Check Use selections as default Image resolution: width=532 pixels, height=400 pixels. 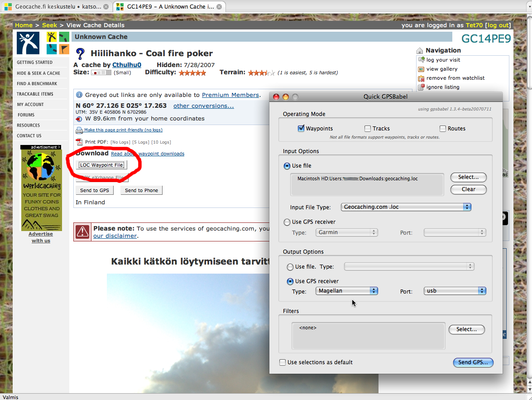point(283,362)
